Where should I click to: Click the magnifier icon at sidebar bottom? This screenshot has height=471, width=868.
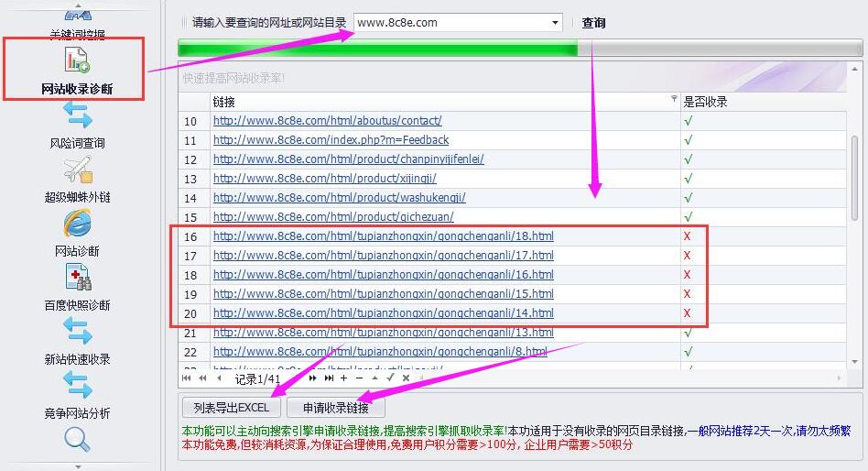pos(78,439)
